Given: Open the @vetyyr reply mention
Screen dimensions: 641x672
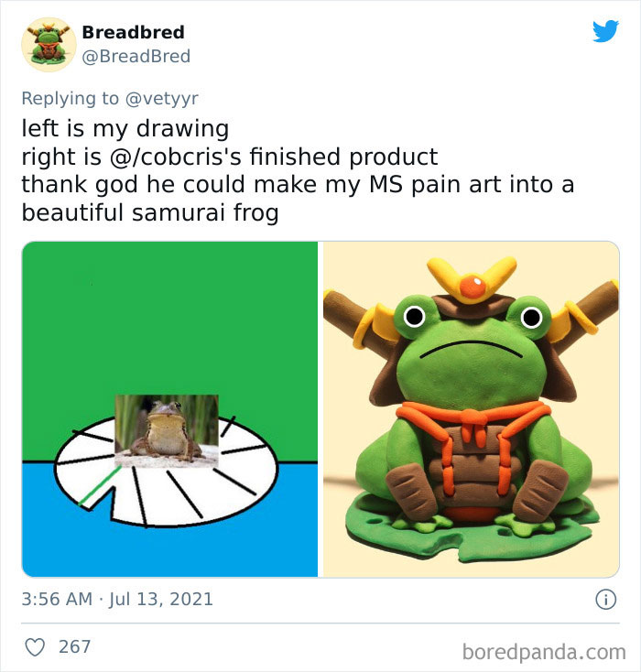Looking at the screenshot, I should pos(162,99).
